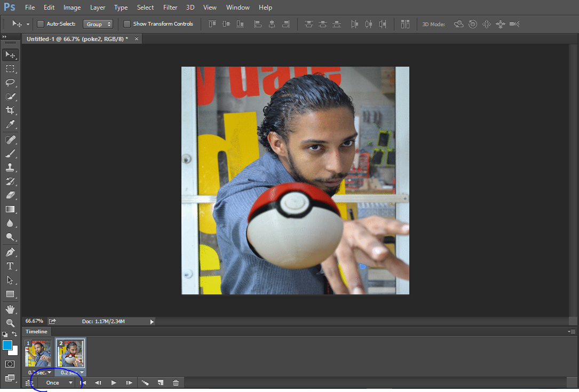Align left edges in options bar

258,24
